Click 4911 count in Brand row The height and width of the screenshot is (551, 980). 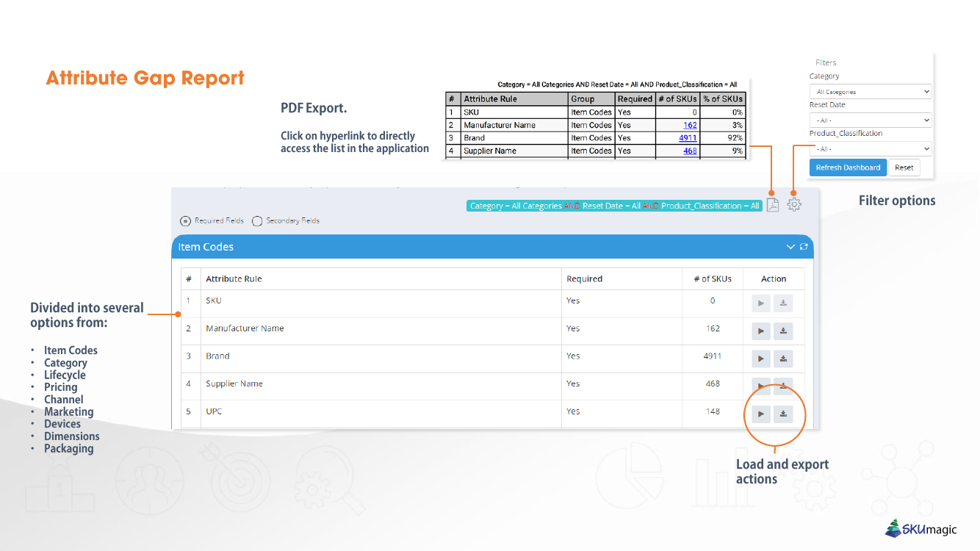[713, 356]
